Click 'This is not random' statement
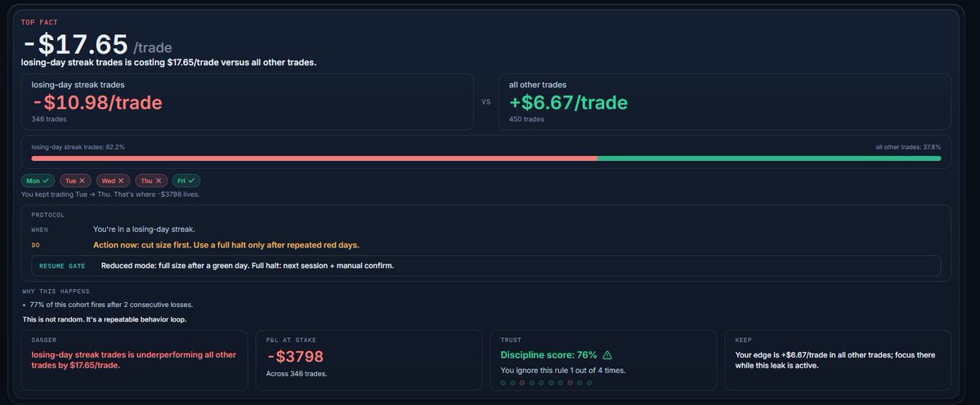Screen dimensions: 980x405 [105, 319]
